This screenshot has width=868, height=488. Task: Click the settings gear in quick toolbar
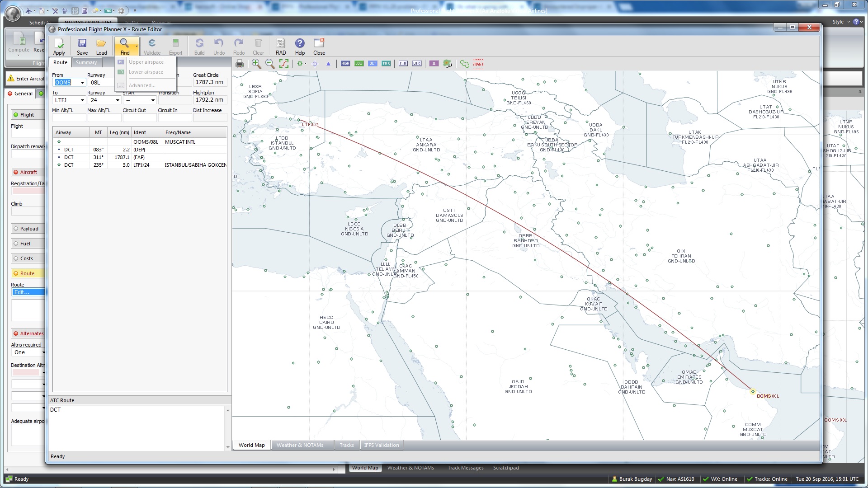pos(121,10)
